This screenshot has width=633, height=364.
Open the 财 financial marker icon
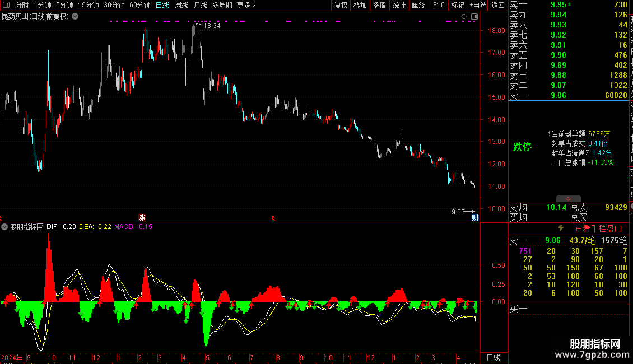coord(475,218)
